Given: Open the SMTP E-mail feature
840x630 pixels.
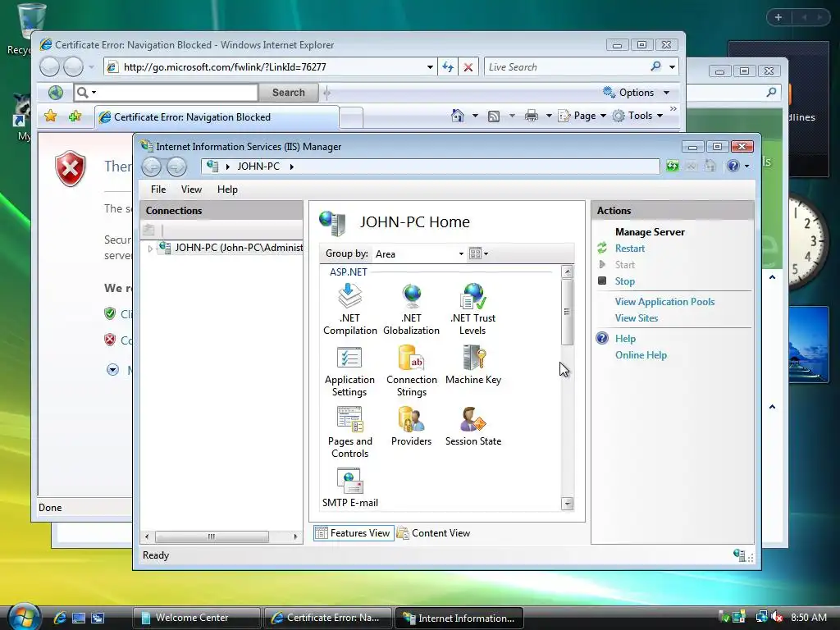Looking at the screenshot, I should click(x=349, y=488).
